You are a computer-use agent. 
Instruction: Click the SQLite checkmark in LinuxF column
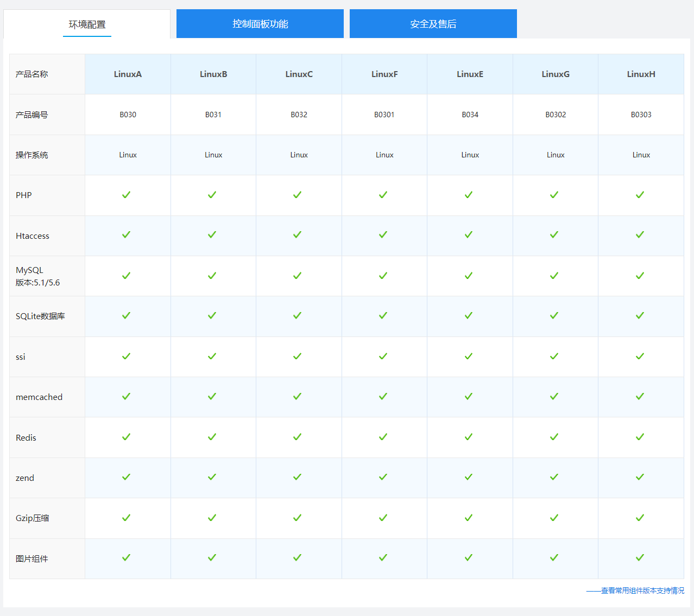[x=383, y=315]
